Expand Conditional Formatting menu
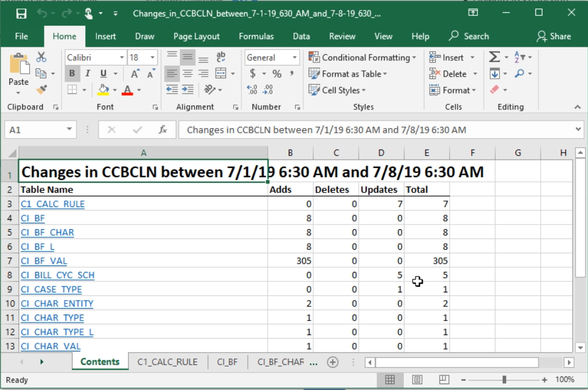The image size is (588, 390). tap(362, 57)
